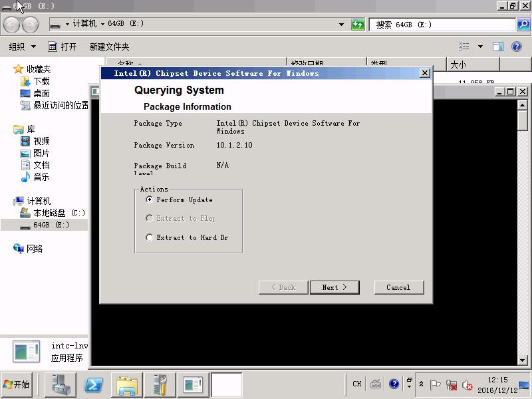Click the search magnifier icon
The width and height of the screenshot is (532, 399).
pyautogui.click(x=523, y=25)
